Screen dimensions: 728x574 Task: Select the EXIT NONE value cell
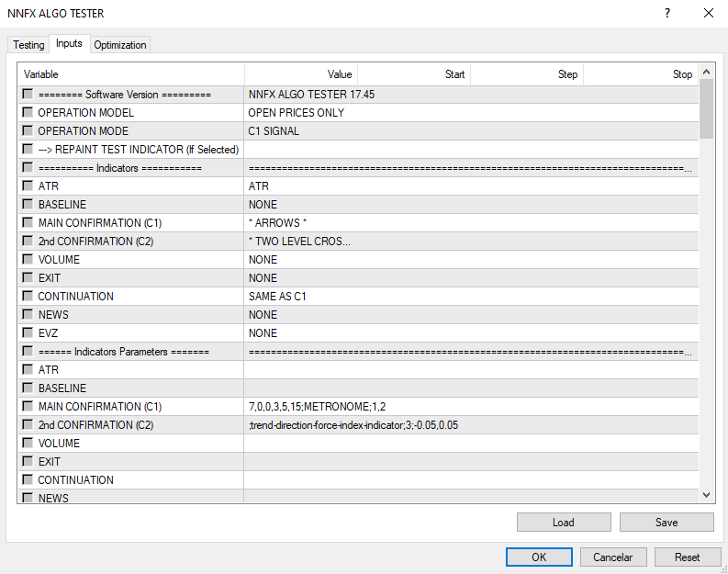pos(471,277)
